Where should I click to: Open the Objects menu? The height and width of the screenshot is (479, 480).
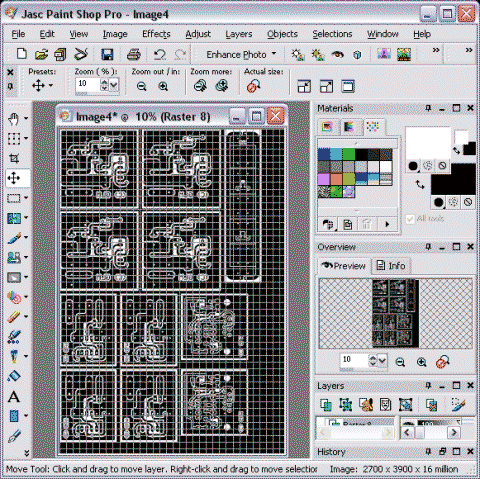282,34
